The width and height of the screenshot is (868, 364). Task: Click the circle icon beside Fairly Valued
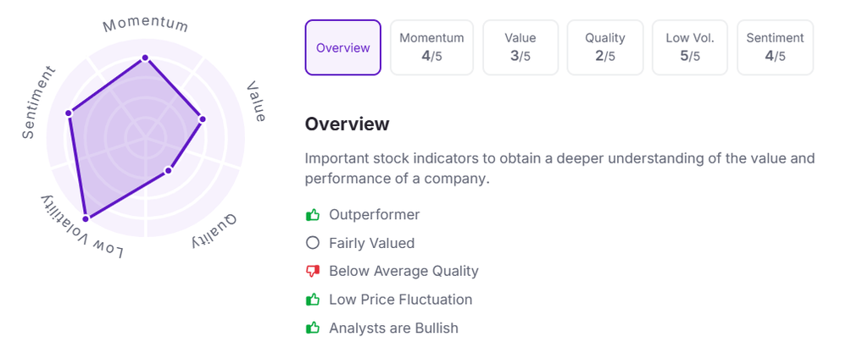coord(313,243)
